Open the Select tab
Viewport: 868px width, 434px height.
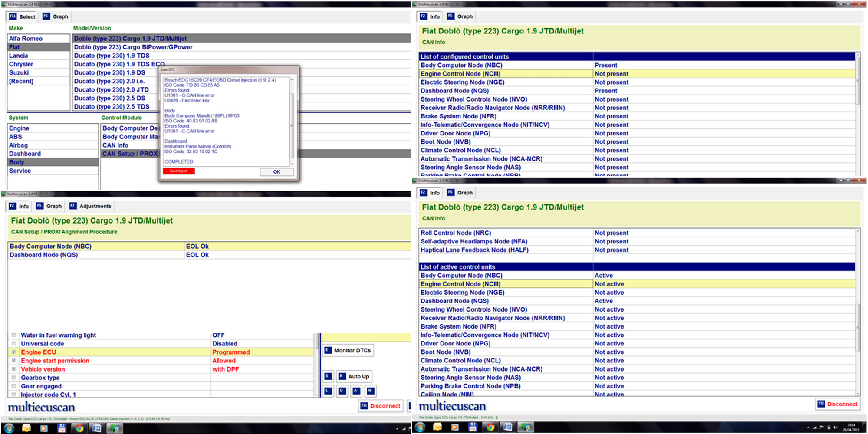click(23, 16)
